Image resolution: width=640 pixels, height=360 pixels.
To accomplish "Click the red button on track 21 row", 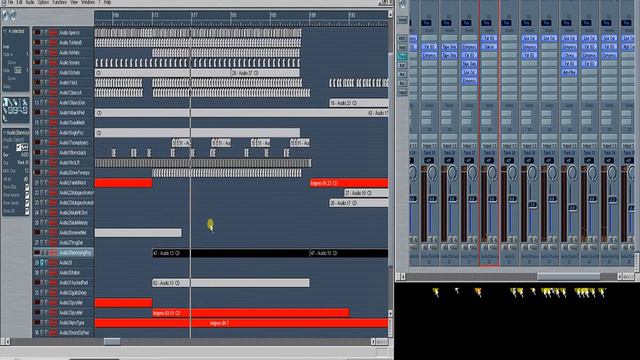I will [53, 183].
